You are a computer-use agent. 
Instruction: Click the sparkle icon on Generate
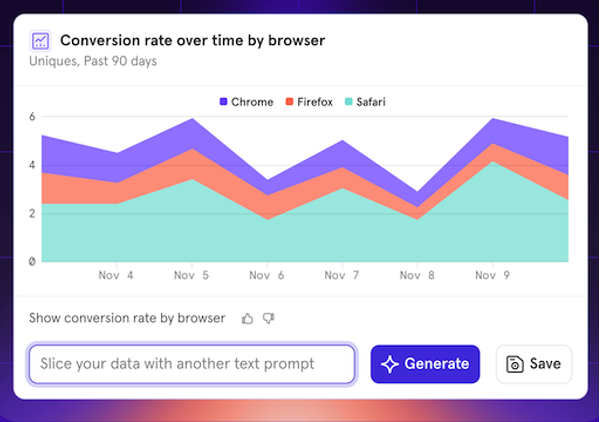390,364
